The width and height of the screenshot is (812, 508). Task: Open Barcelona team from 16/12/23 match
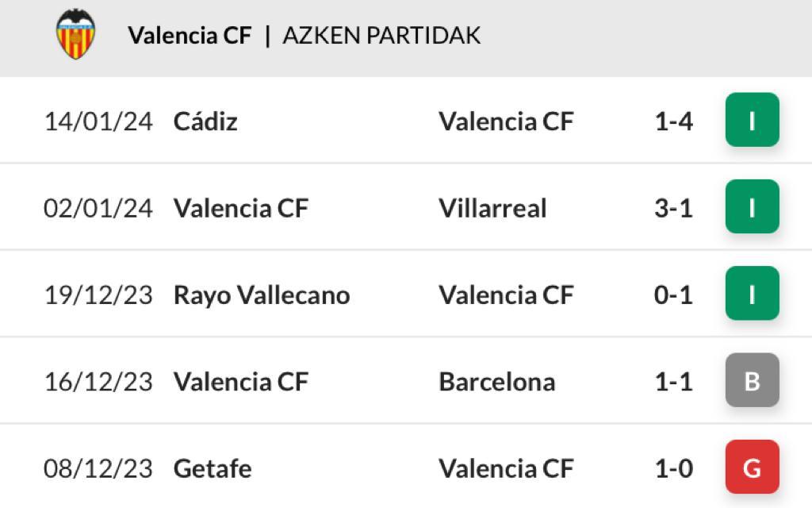point(496,382)
